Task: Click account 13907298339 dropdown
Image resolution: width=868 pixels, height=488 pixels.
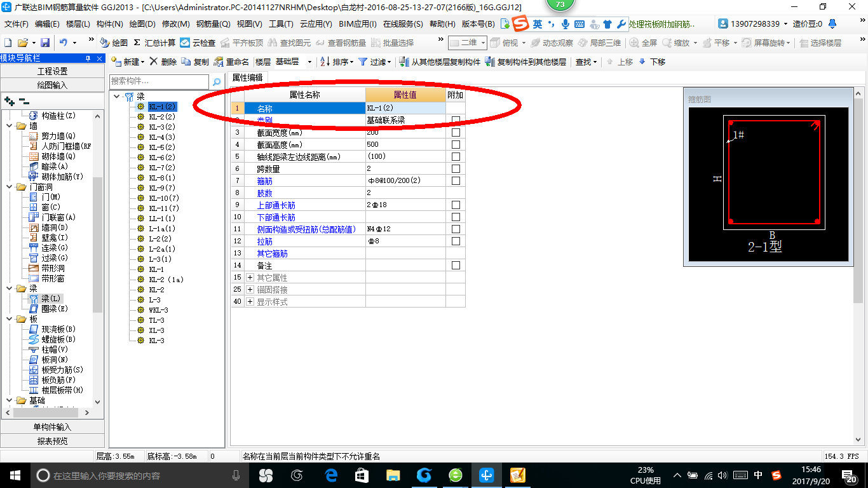Action: 754,24
